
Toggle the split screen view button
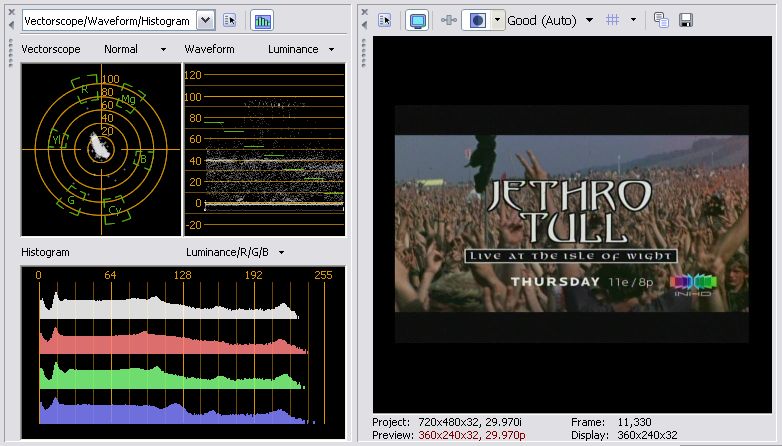[477, 20]
